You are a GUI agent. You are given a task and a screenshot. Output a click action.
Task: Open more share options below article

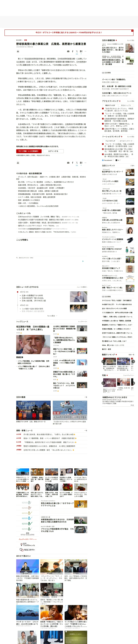85,163
